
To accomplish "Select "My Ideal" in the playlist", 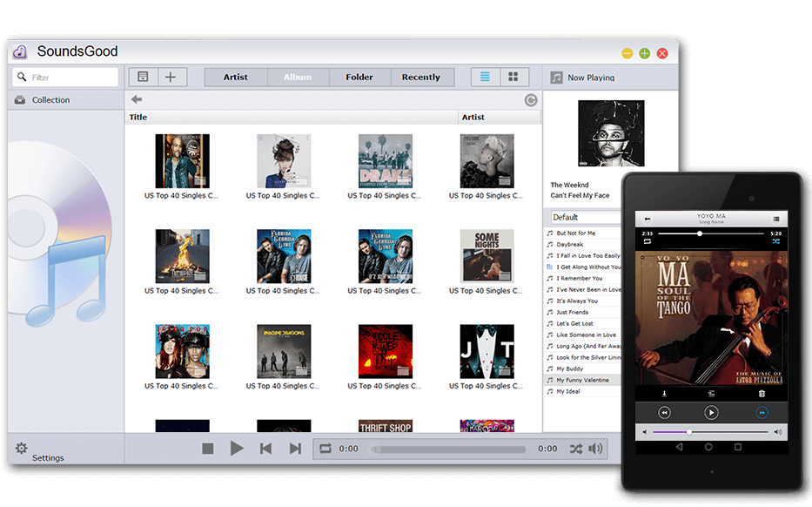I will tap(582, 392).
